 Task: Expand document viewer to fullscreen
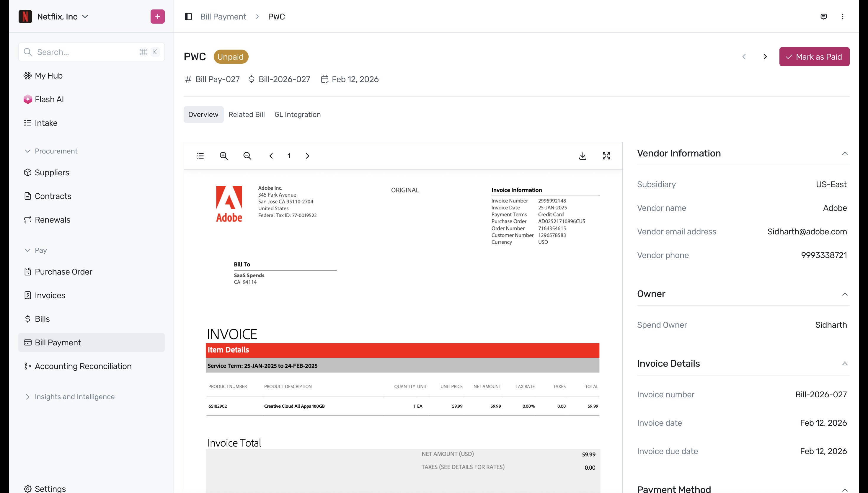pyautogui.click(x=606, y=156)
